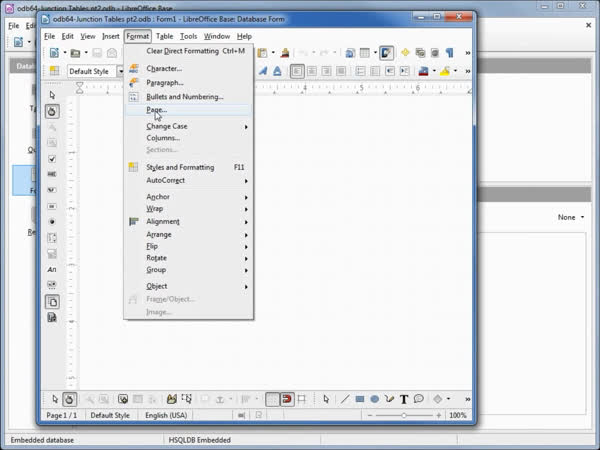Open the Default Style combo box
600x450 pixels.
pyautogui.click(x=95, y=71)
